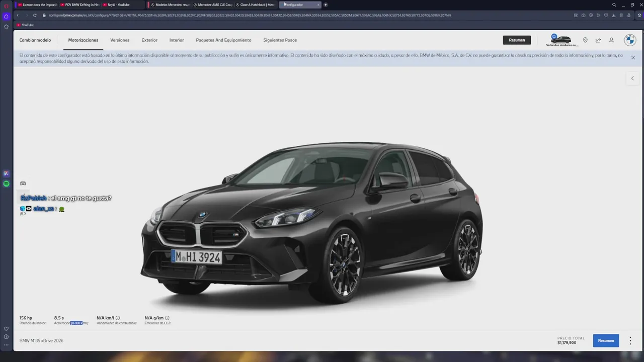644x362 pixels.
Task: Switch to 'License does the impossible' tab
Action: click(x=38, y=5)
